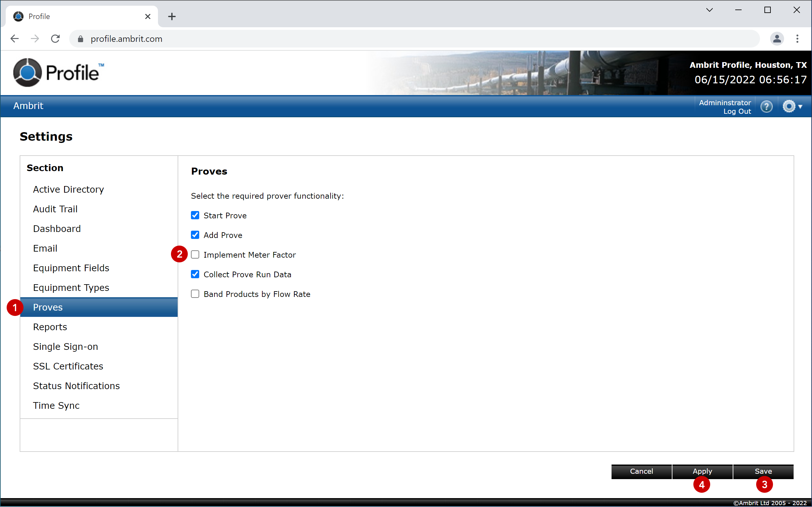Uncheck Collect Prove Run Data
Screen dimensions: 812x507
tap(195, 274)
